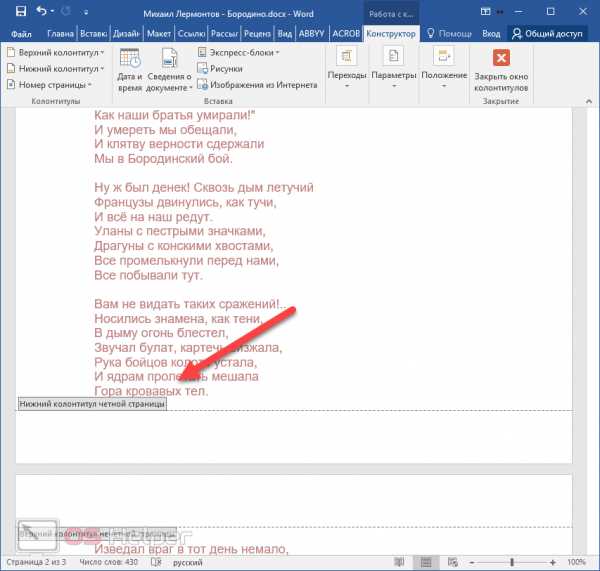
Task: Click zoom out minus button
Action: (x=472, y=563)
